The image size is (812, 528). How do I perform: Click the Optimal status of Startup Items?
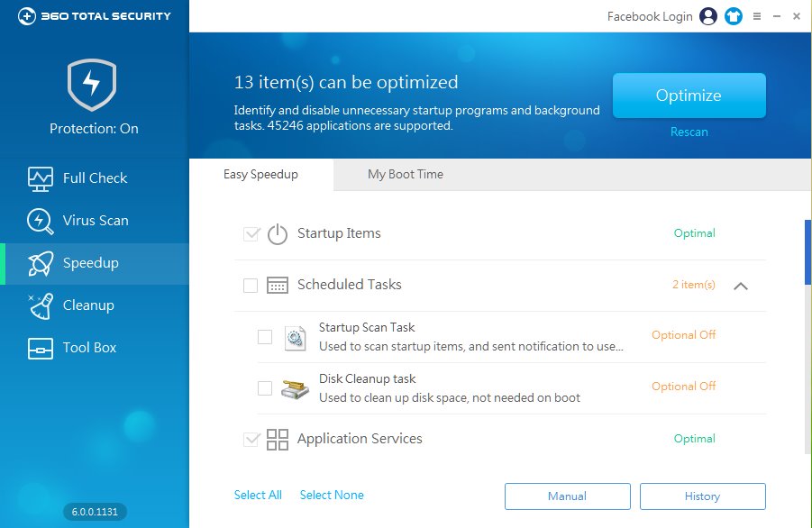(x=695, y=233)
